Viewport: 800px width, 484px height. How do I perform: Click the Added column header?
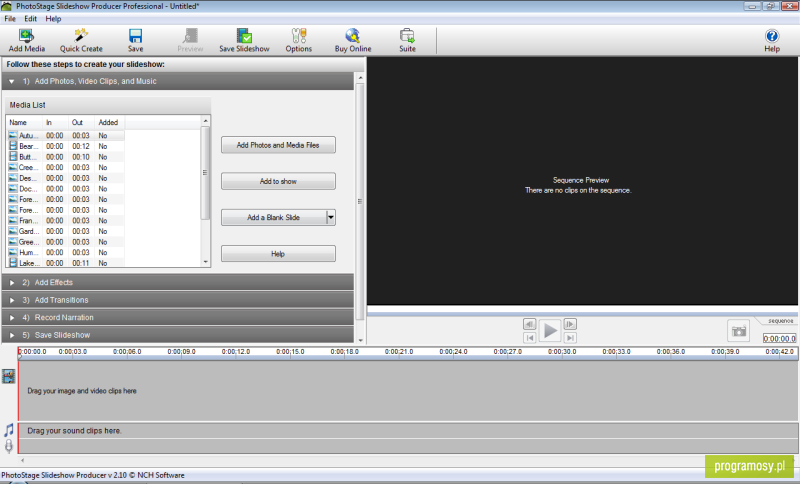tap(109, 122)
